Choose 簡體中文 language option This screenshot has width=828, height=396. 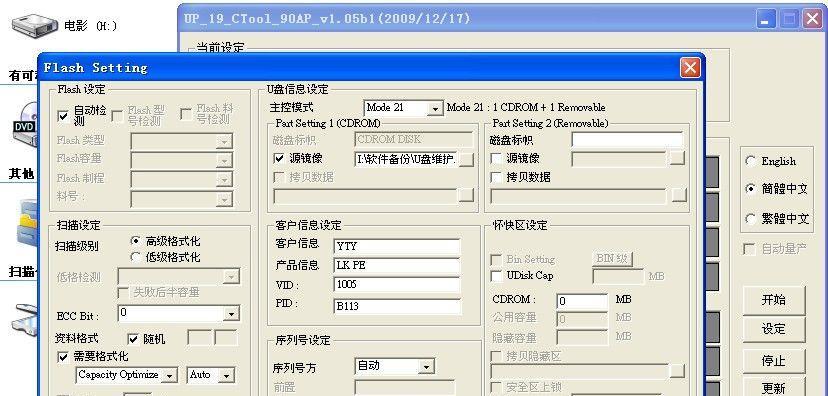[x=750, y=189]
